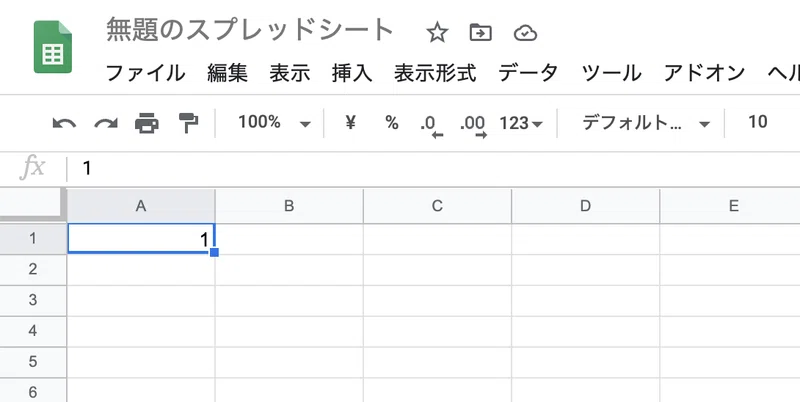The height and width of the screenshot is (402, 800).
Task: Click the redo arrow icon
Action: click(106, 123)
